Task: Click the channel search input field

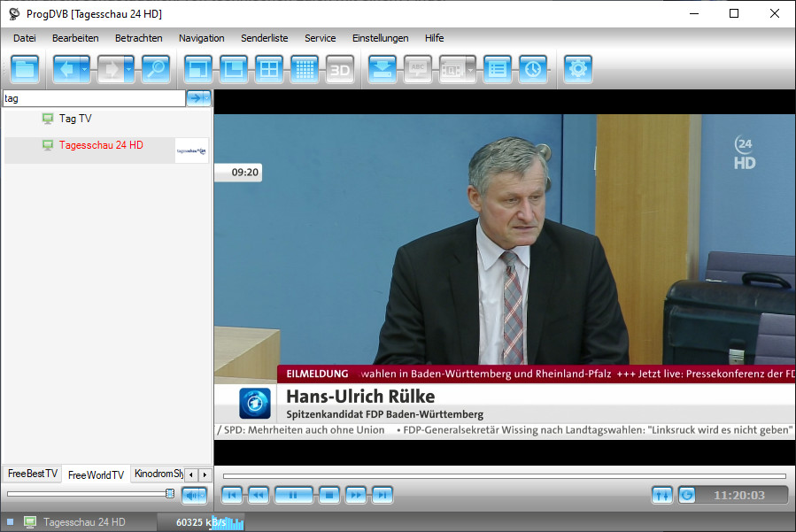Action: pyautogui.click(x=93, y=98)
